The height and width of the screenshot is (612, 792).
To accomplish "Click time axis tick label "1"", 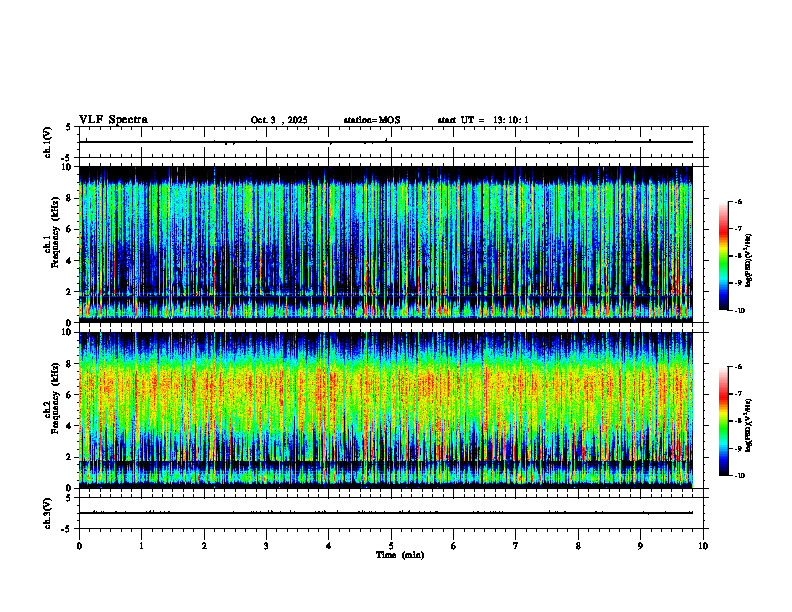I will coord(142,546).
